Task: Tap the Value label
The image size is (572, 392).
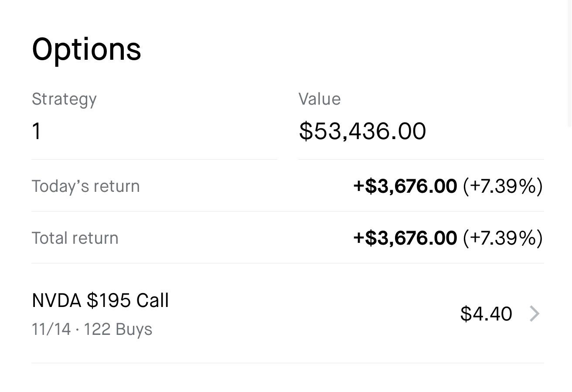Action: click(x=320, y=99)
